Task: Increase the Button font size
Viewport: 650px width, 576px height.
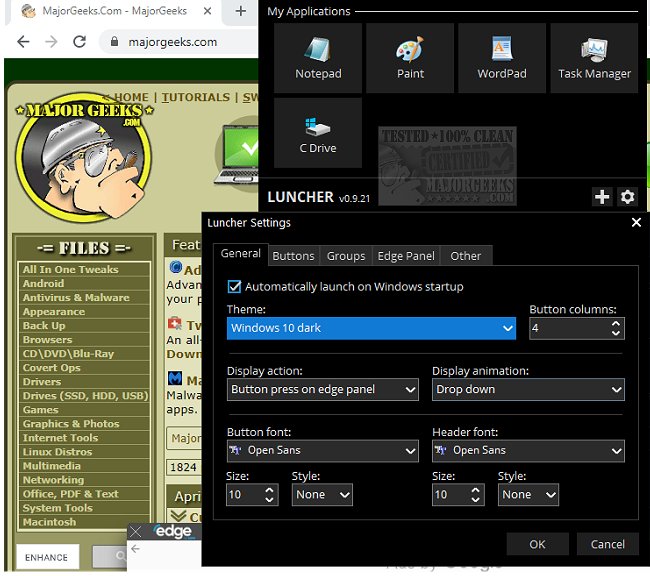Action: pos(269,490)
